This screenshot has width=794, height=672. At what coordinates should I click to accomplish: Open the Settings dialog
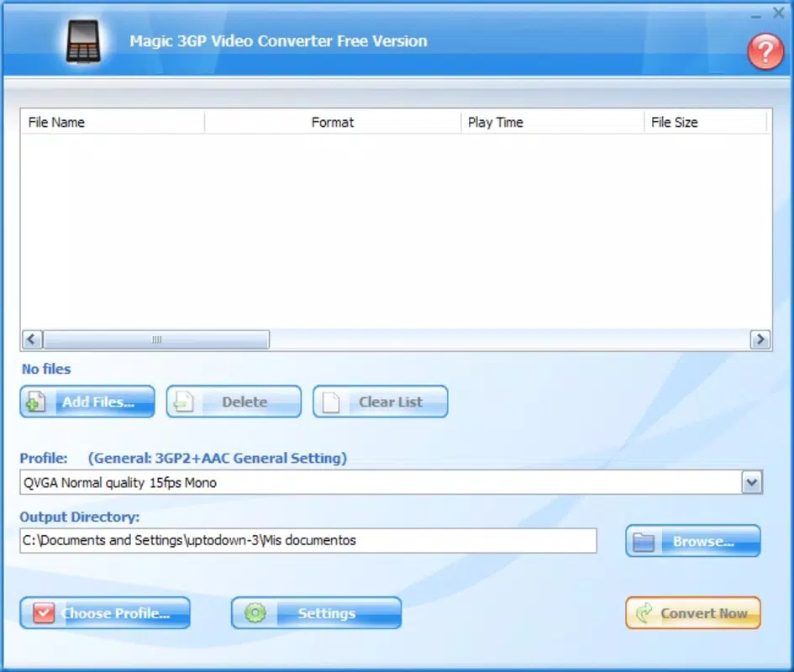point(316,612)
